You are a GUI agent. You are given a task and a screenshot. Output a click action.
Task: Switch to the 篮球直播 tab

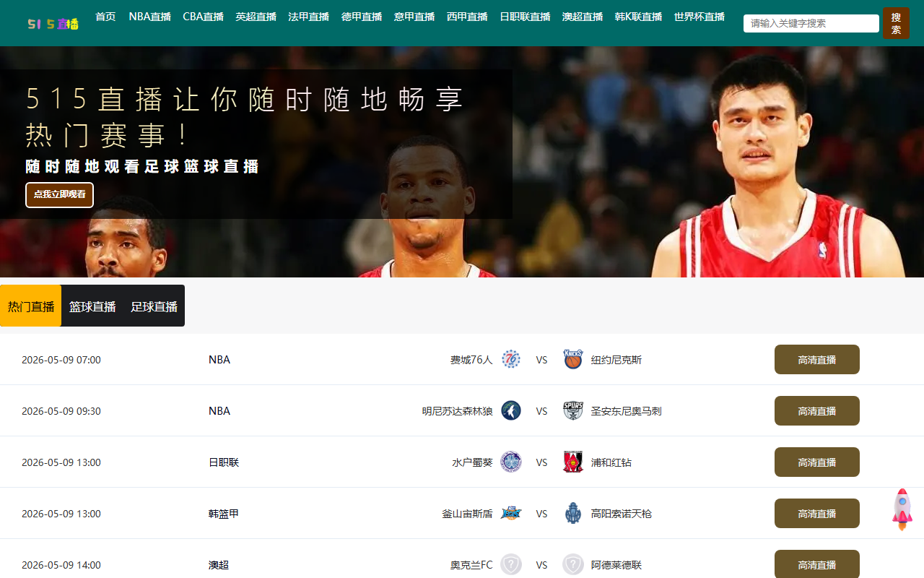[x=92, y=306]
